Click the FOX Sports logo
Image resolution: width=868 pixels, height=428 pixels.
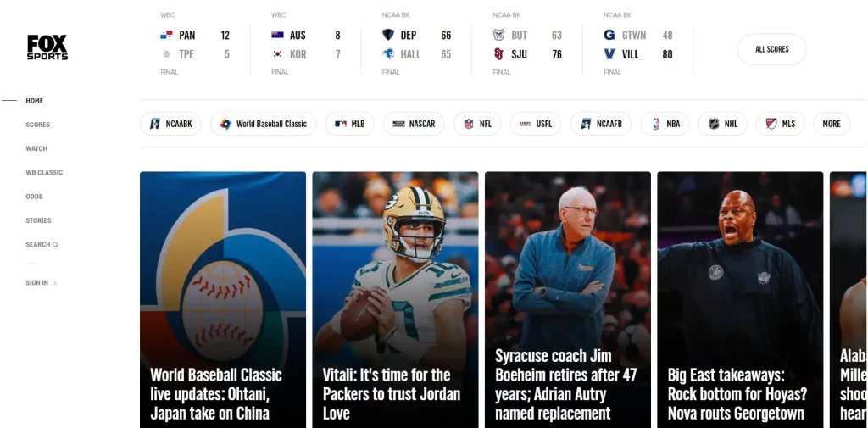click(x=47, y=47)
